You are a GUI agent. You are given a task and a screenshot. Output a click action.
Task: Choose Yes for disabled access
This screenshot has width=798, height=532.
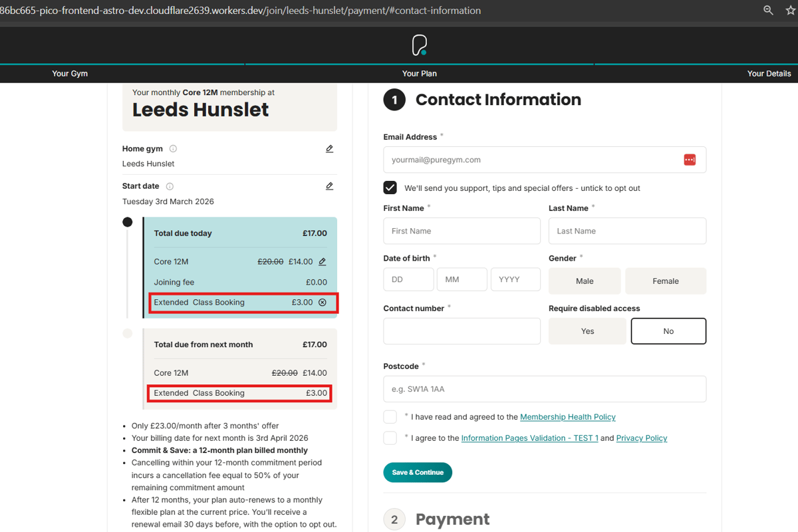tap(587, 331)
